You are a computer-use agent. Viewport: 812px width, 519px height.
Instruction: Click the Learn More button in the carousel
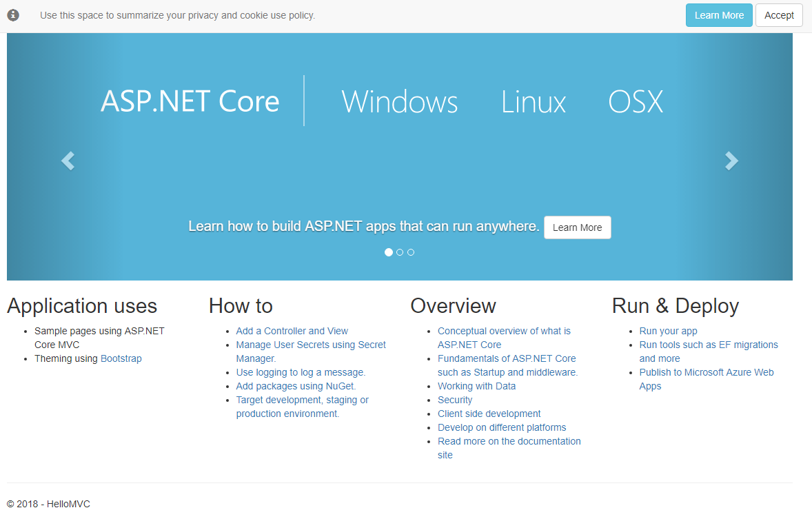tap(578, 227)
